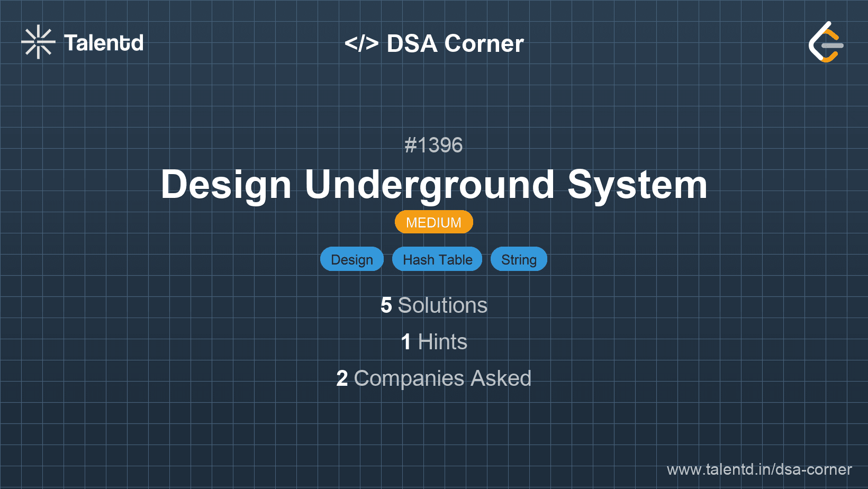
Task: Click the bold number 1 before Hints
Action: click(406, 342)
